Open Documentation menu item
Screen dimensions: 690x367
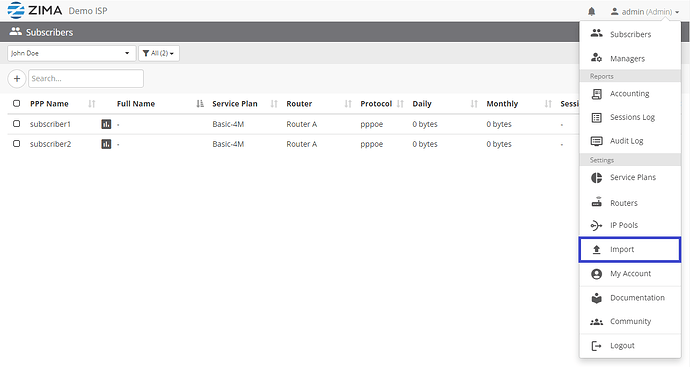click(630, 298)
